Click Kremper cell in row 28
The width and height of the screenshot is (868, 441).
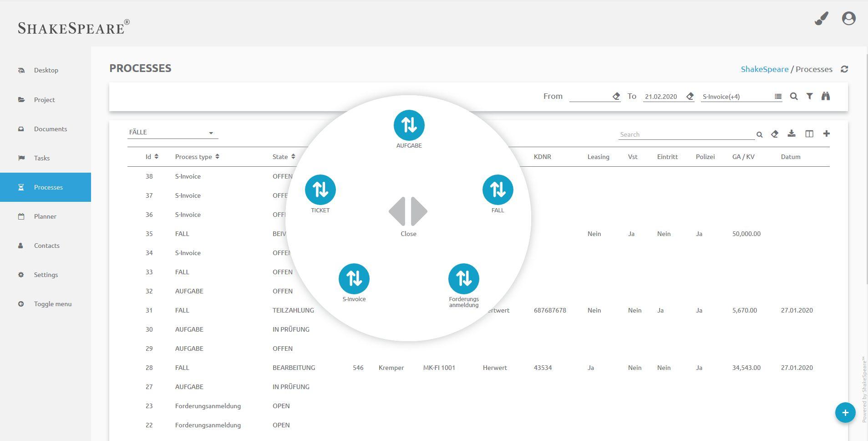[391, 368]
